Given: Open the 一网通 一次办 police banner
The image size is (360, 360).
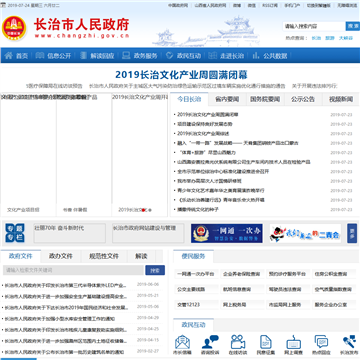Looking at the screenshot, I should [227, 233].
